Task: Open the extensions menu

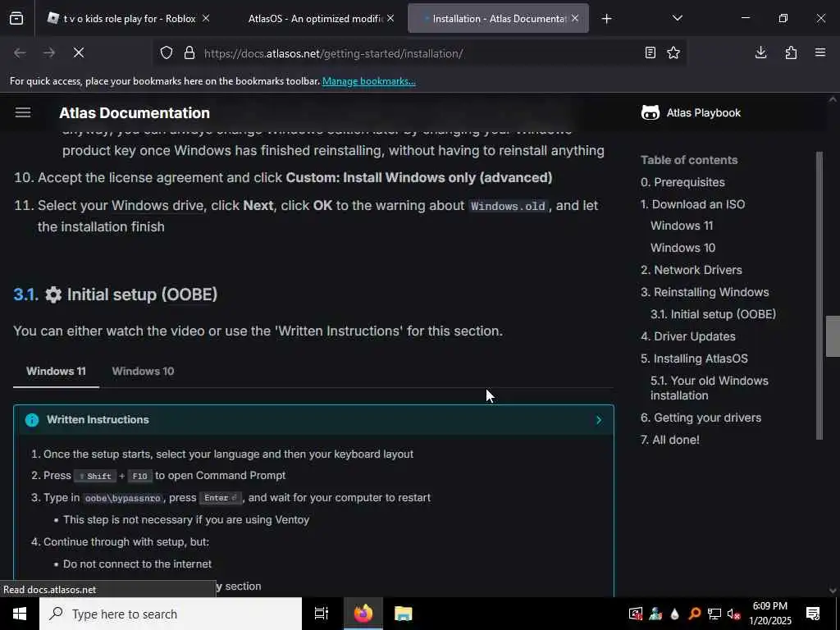Action: 791,52
